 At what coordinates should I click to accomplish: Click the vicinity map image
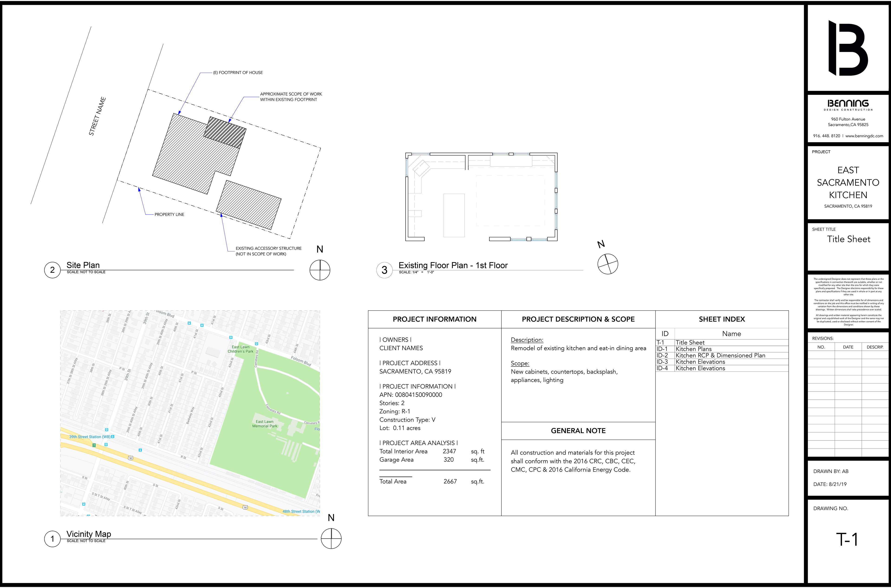[x=190, y=413]
